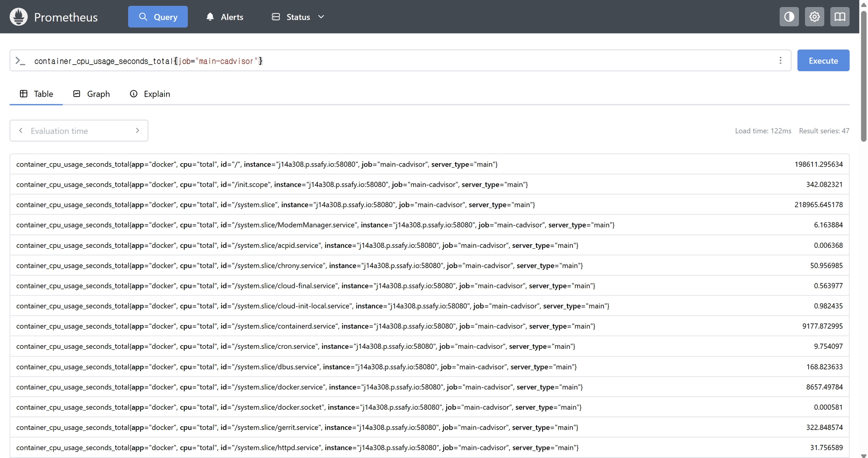Select the chrony.service series row
868x458 pixels.
[x=429, y=266]
